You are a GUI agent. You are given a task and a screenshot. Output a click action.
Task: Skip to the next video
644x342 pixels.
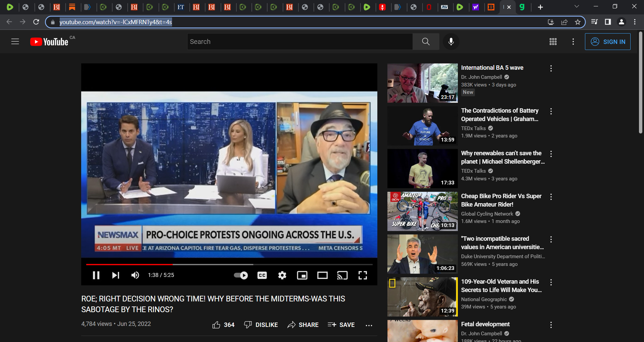tap(116, 275)
